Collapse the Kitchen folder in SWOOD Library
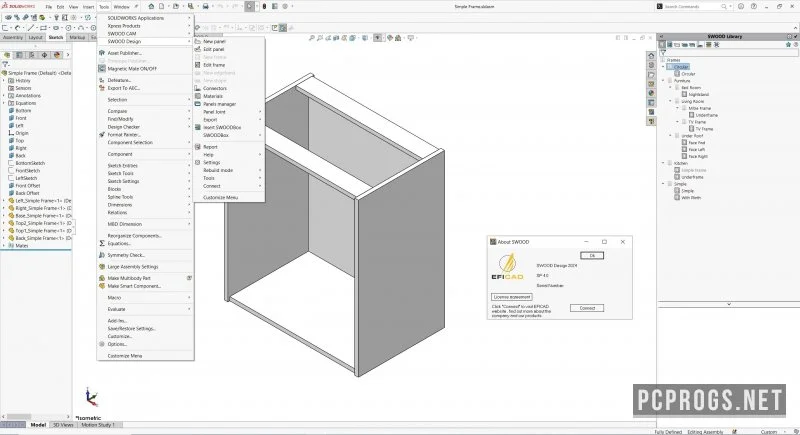The height and width of the screenshot is (435, 800). [663, 163]
